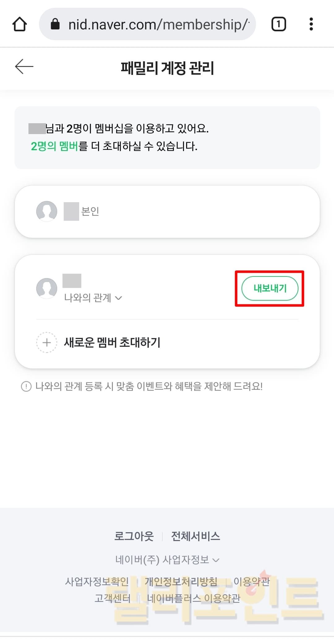Tap the info icon beside relationship notice
The image size is (334, 644).
26,386
